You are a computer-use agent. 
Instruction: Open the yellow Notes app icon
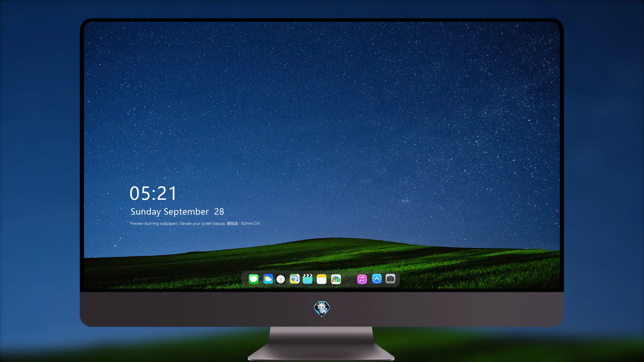[321, 279]
